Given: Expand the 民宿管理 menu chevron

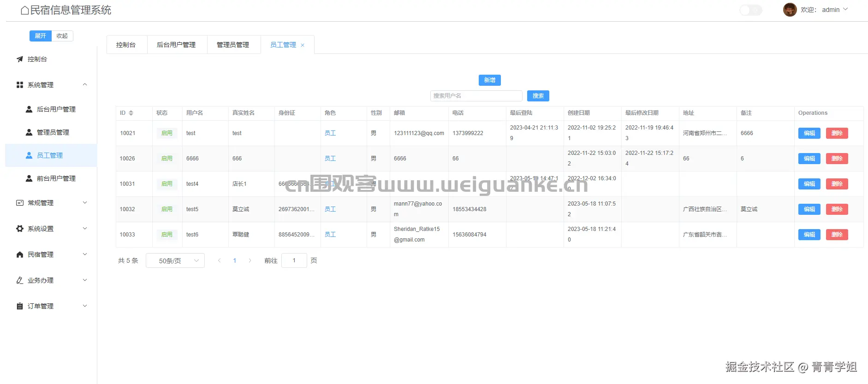Looking at the screenshot, I should tap(85, 254).
